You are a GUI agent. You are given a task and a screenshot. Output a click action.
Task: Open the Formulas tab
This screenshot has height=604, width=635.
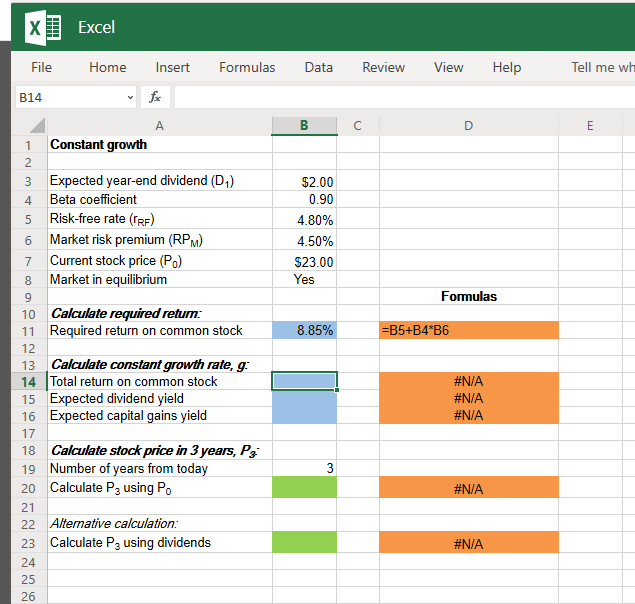pyautogui.click(x=247, y=67)
